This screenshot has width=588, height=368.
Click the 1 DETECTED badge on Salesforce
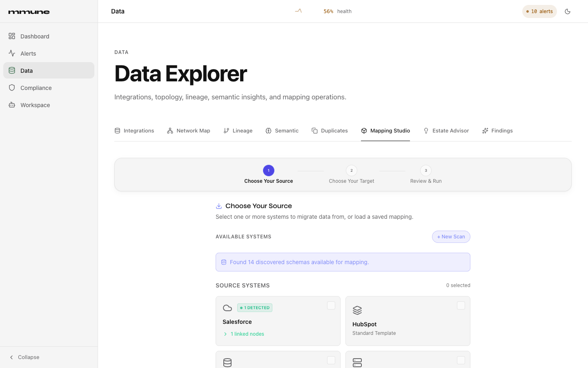[255, 308]
